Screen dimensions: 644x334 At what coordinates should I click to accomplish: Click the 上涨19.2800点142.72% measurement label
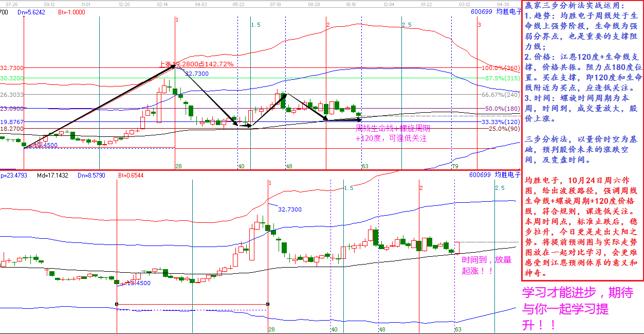196,64
